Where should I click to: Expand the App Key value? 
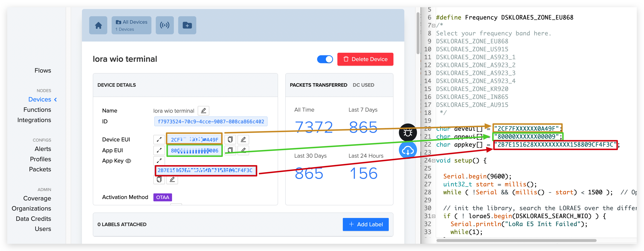pyautogui.click(x=159, y=161)
